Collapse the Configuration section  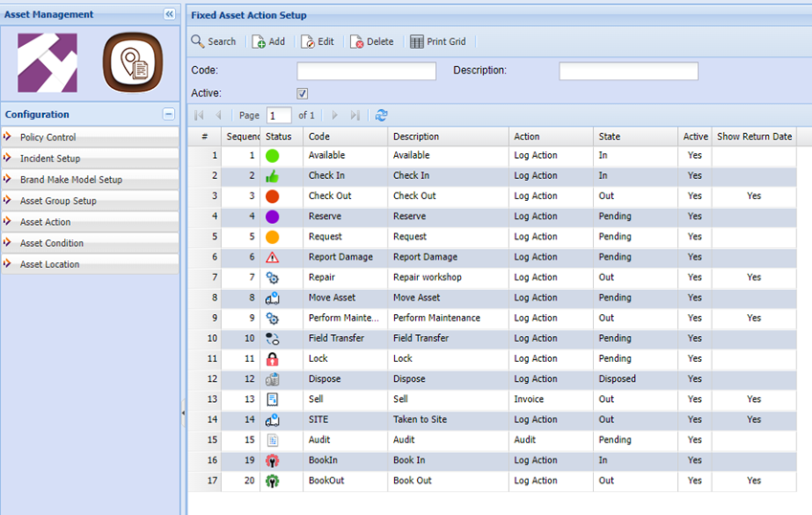168,114
